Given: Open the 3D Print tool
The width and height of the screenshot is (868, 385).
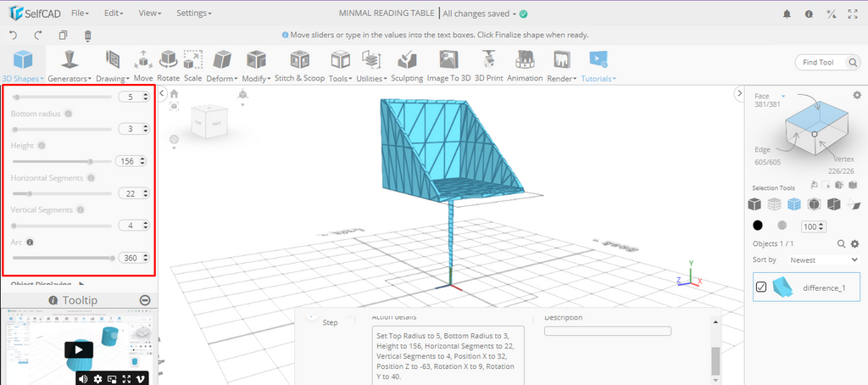Looking at the screenshot, I should point(488,65).
